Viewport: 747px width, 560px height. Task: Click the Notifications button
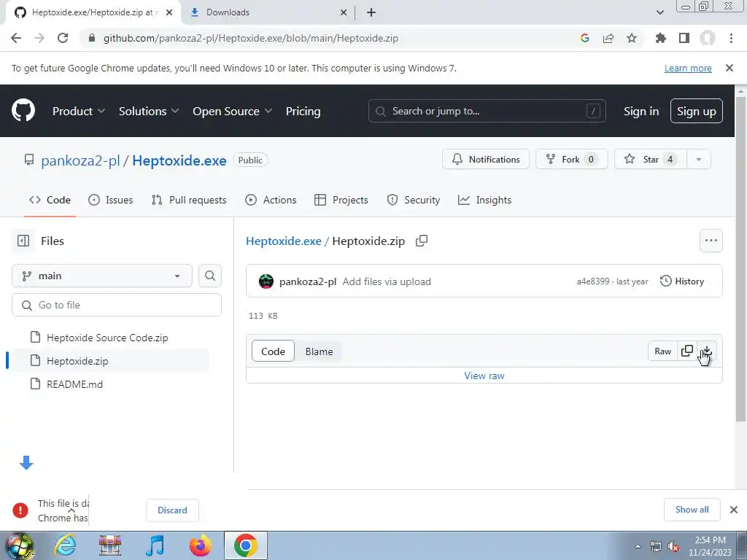[485, 160]
